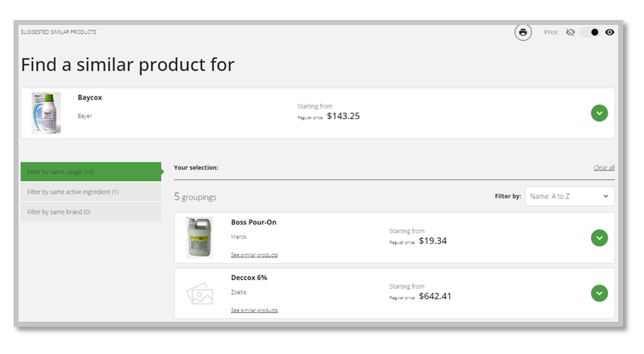Select Filter by same active ingredient (1)
This screenshot has width=644, height=354.
pyautogui.click(x=91, y=191)
